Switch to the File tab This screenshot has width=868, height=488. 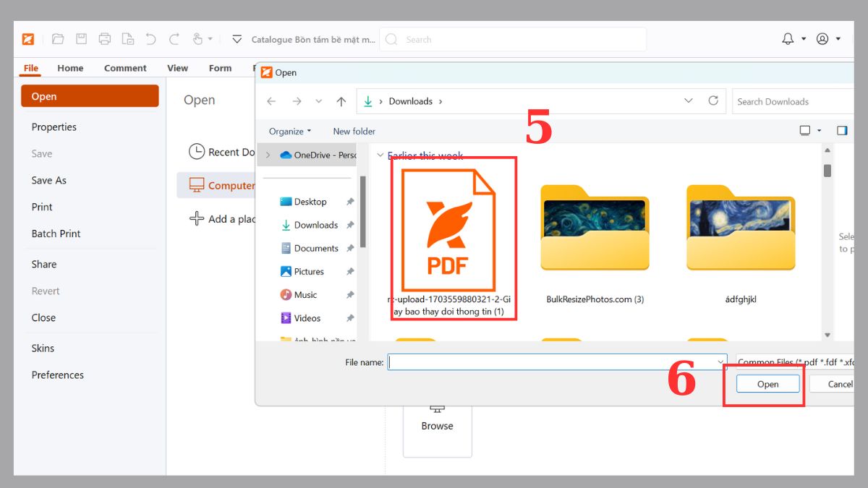tap(30, 68)
